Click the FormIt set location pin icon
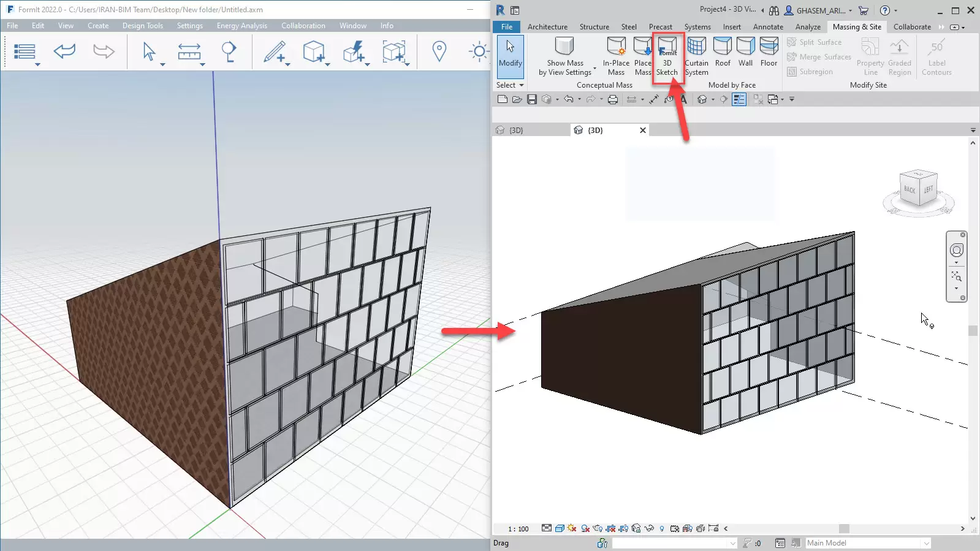 [x=439, y=51]
